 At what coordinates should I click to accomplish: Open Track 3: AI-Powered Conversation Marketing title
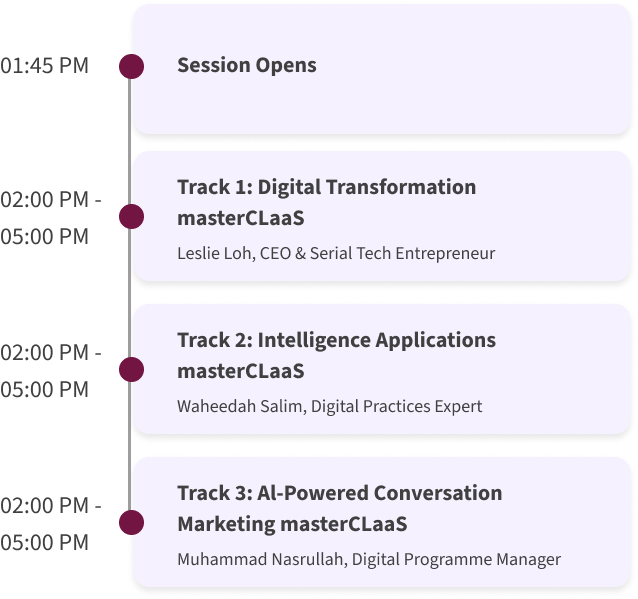[340, 508]
